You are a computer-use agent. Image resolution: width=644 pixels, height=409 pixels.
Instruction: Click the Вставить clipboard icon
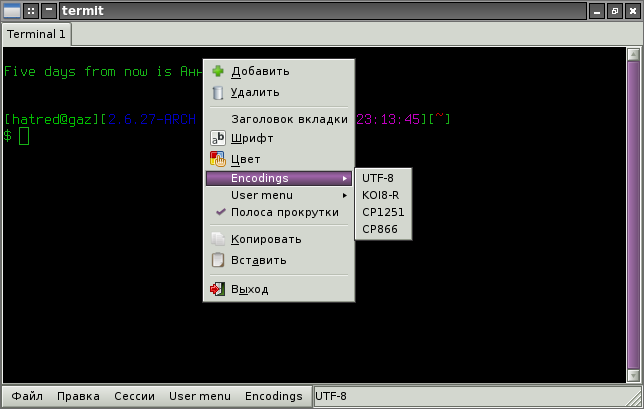pos(218,260)
